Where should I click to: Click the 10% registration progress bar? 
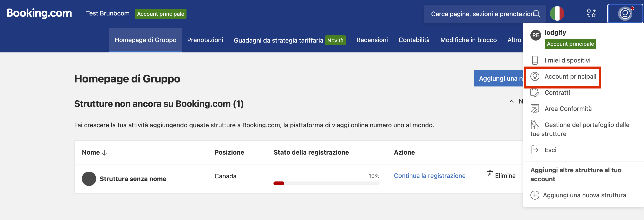(x=326, y=183)
